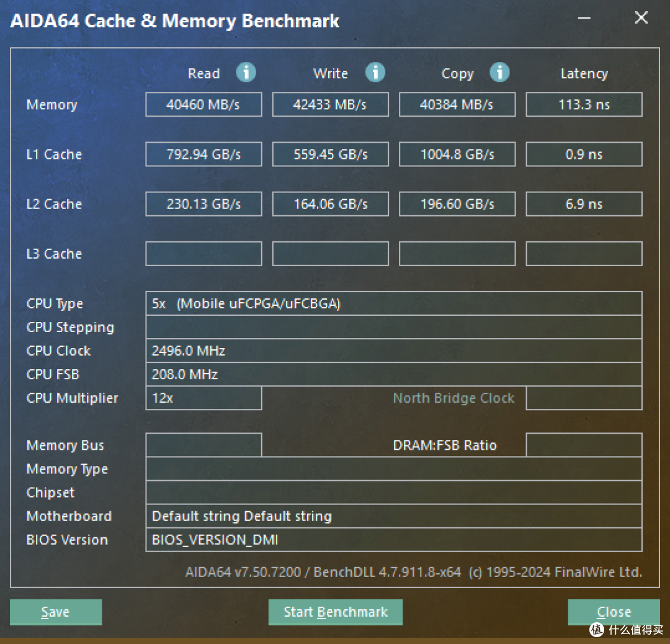Click L2 Cache latency value 6.9 ns
The width and height of the screenshot is (670, 644).
coord(584,204)
